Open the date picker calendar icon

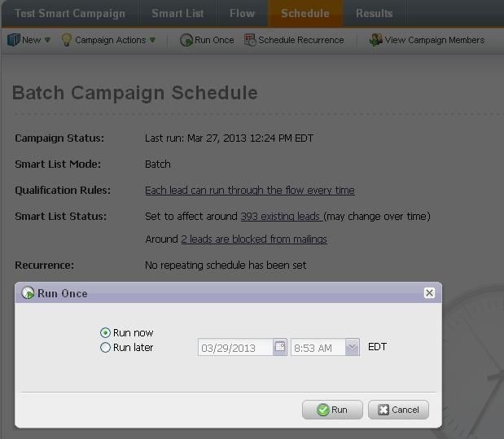pos(279,347)
